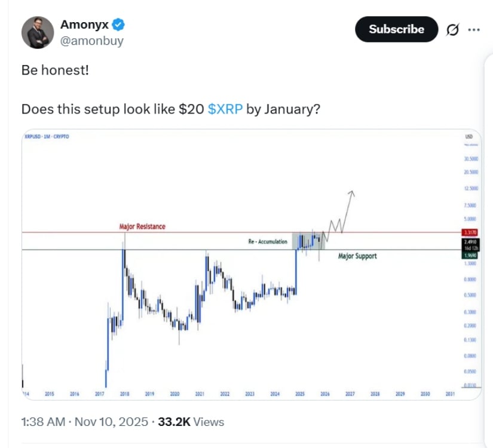Click the green 1.9690 price tag

tap(470, 255)
